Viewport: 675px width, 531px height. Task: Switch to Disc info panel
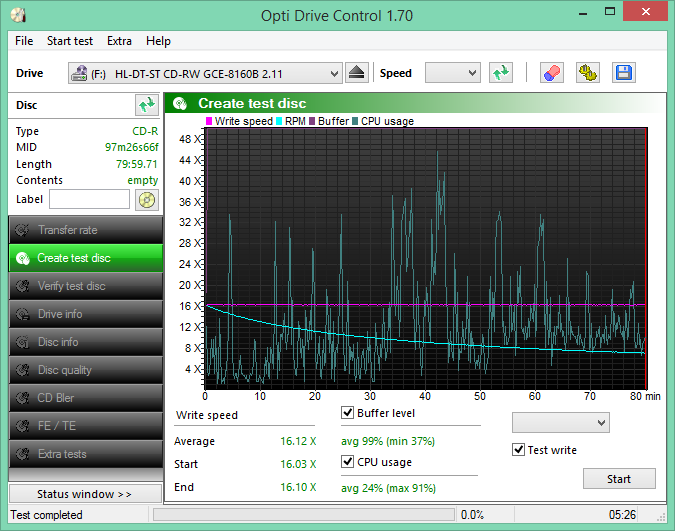click(x=86, y=342)
